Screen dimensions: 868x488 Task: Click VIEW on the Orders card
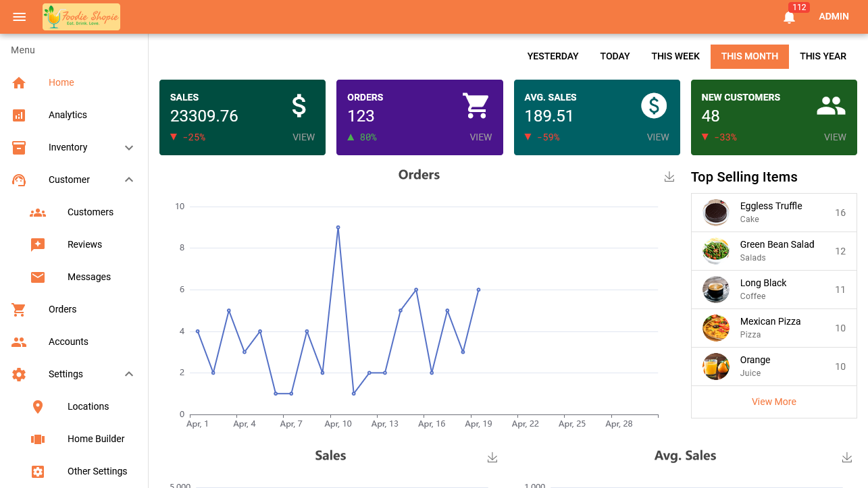tap(481, 137)
